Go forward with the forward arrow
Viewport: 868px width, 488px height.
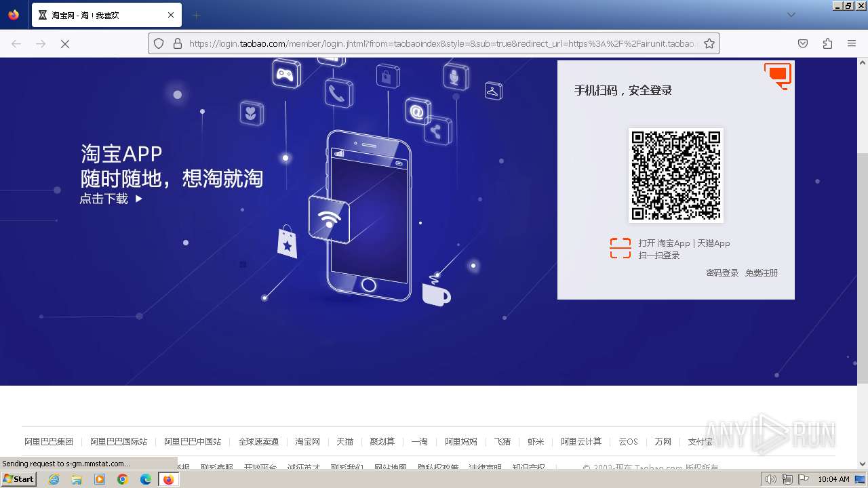coord(41,43)
